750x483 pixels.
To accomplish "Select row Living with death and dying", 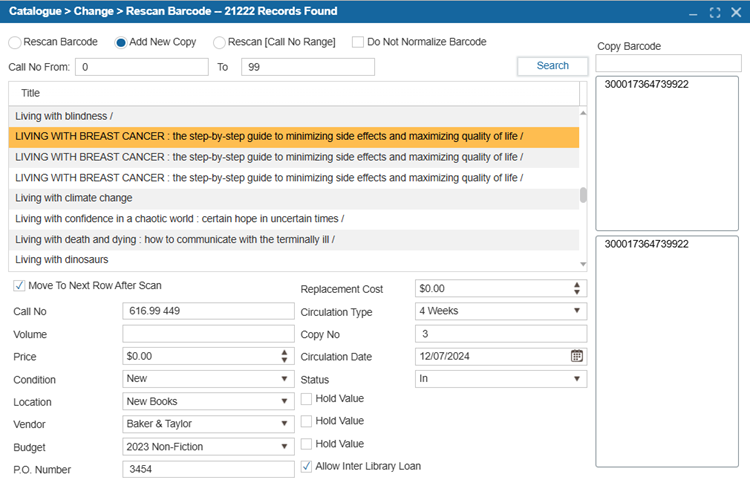I will pyautogui.click(x=294, y=240).
